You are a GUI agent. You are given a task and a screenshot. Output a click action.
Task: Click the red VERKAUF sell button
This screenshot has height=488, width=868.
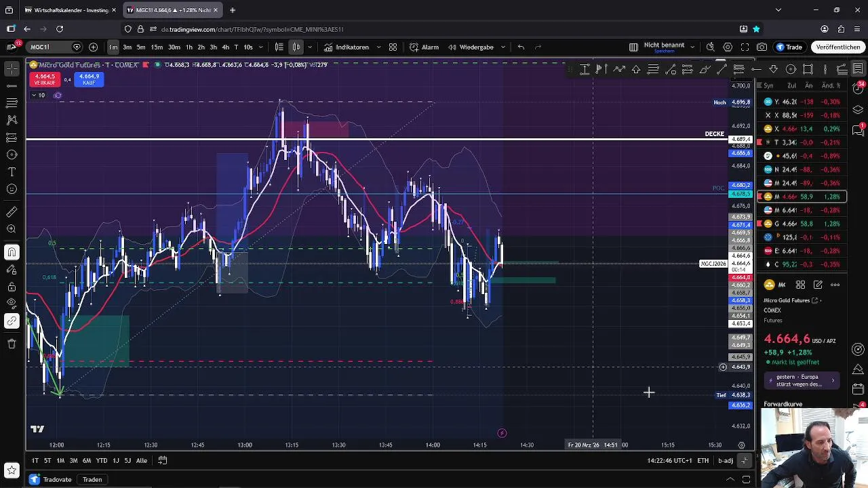click(x=45, y=79)
